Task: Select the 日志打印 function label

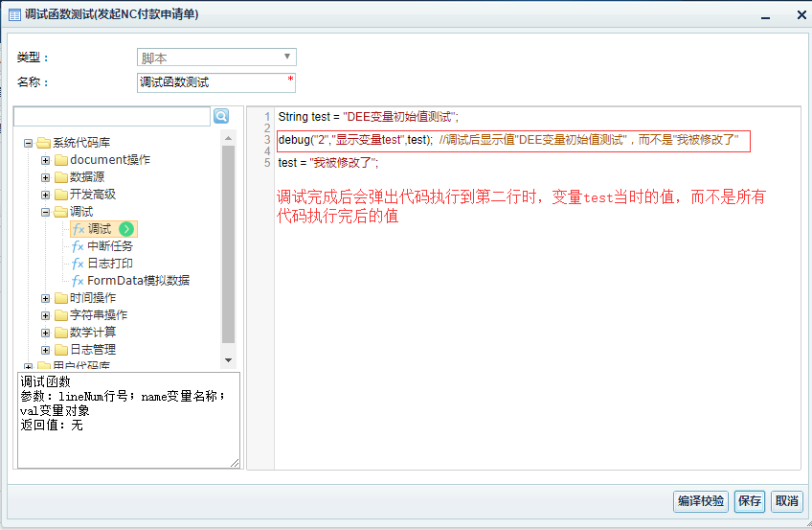Action: (x=110, y=264)
